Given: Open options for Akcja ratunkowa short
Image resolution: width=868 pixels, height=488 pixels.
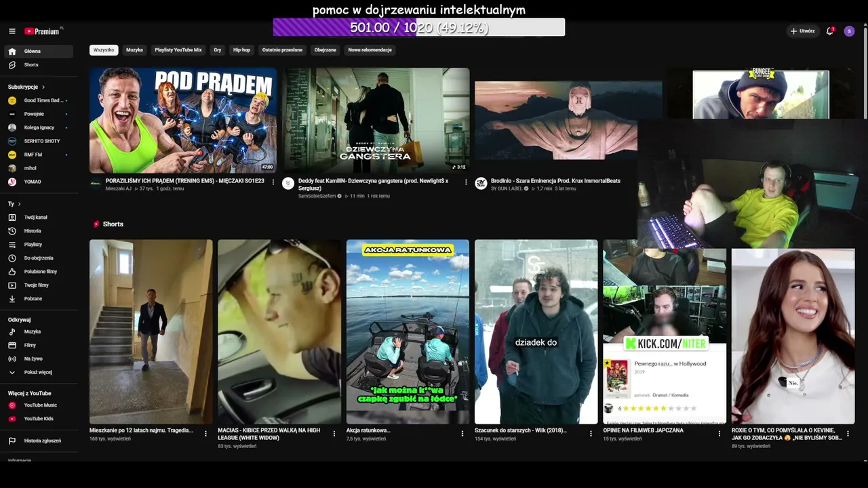Looking at the screenshot, I should click(x=462, y=434).
